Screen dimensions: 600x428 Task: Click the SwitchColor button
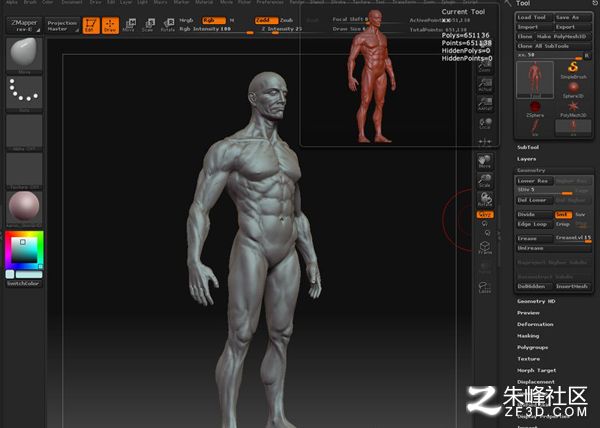click(24, 284)
